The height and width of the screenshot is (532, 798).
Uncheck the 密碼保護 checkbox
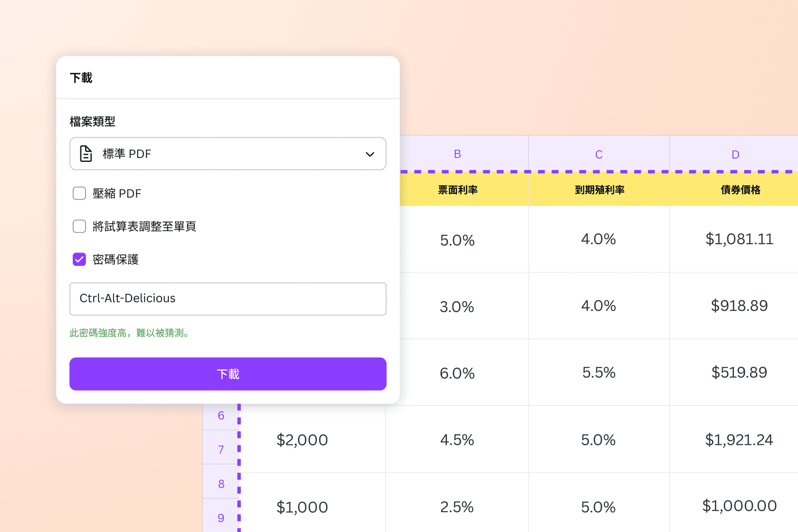[79, 260]
